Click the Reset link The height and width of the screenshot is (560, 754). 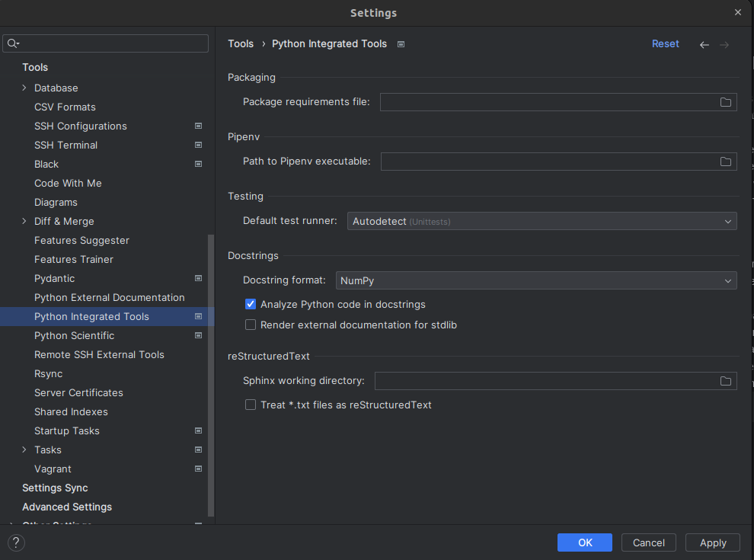click(x=666, y=43)
